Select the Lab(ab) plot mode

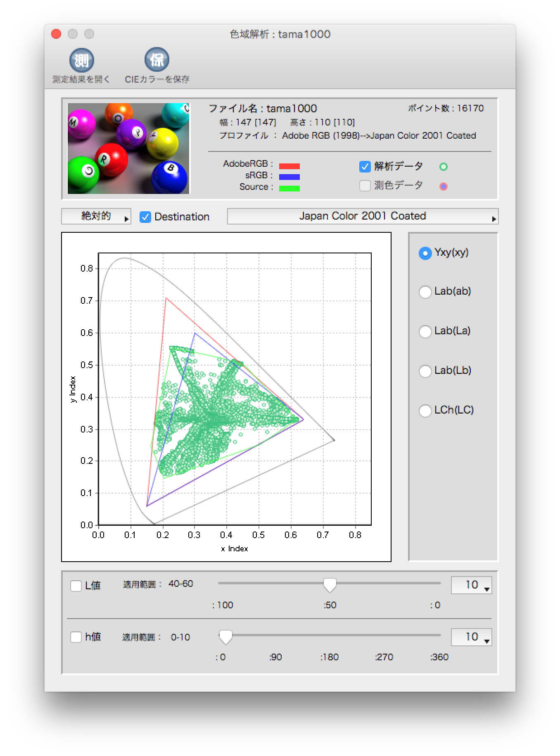[x=425, y=292]
